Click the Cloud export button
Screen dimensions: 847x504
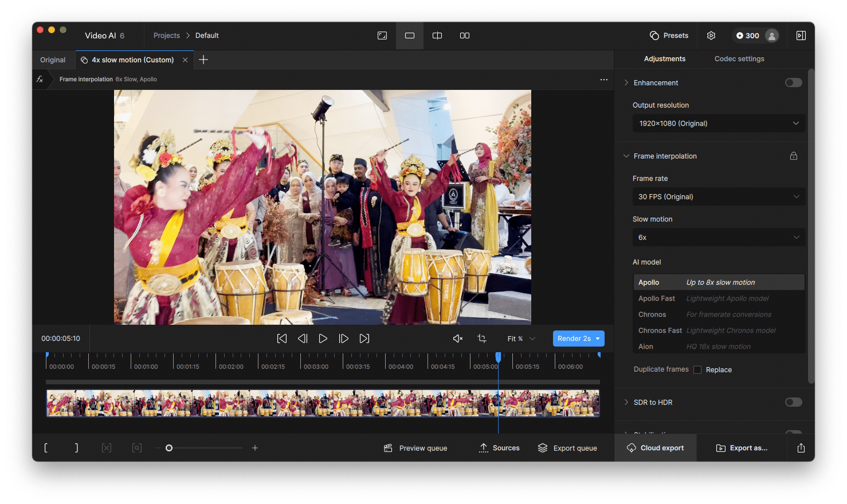coord(656,448)
